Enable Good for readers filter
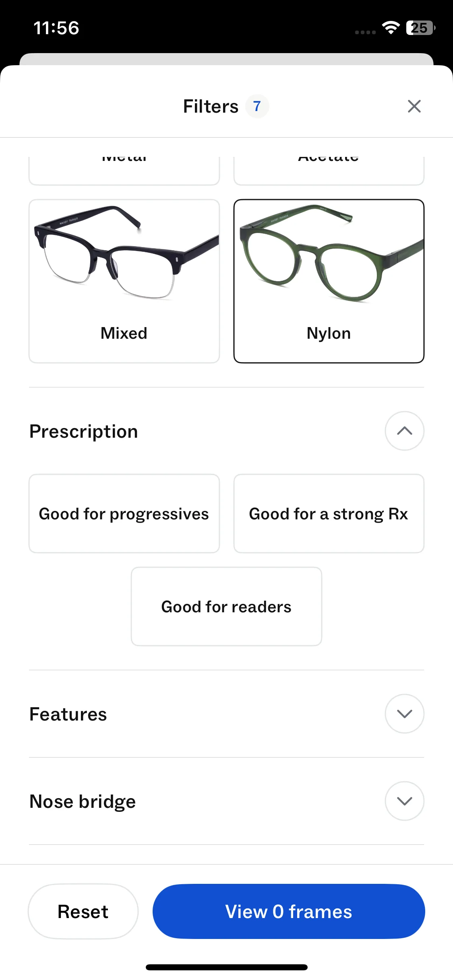The image size is (453, 980). click(x=226, y=607)
